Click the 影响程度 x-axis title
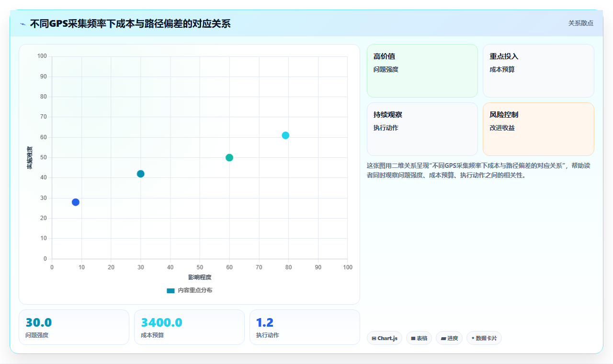 click(200, 277)
